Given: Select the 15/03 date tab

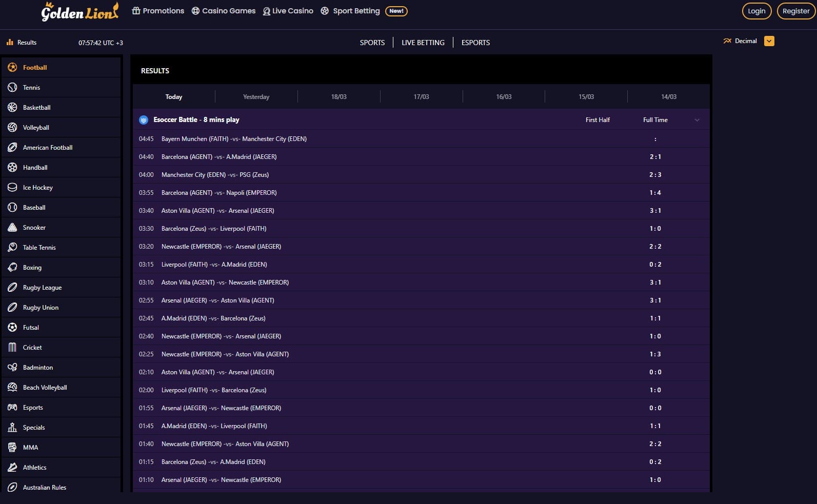Looking at the screenshot, I should [x=586, y=97].
